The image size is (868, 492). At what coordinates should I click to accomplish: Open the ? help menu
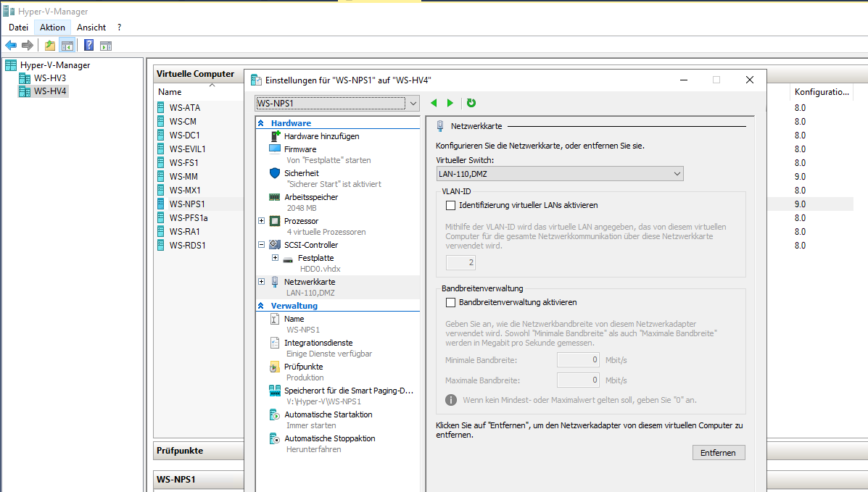(x=119, y=27)
